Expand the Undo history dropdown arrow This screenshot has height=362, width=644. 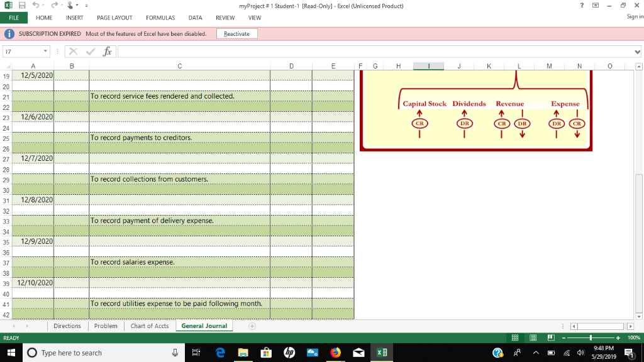tap(43, 6)
